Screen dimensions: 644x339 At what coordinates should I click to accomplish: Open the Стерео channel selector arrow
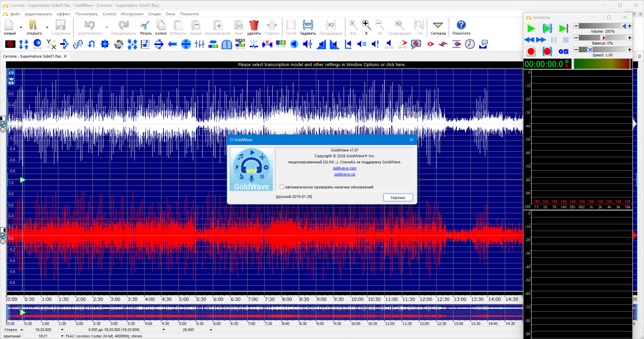tap(21, 330)
